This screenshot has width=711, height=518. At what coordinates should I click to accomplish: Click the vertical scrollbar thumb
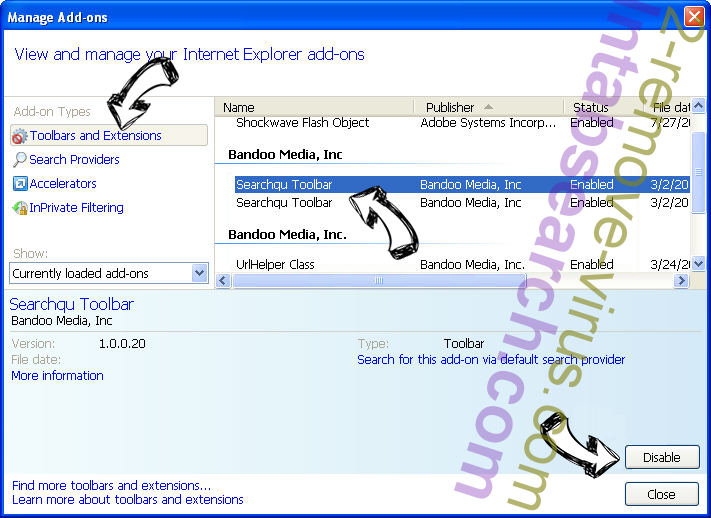pyautogui.click(x=698, y=171)
